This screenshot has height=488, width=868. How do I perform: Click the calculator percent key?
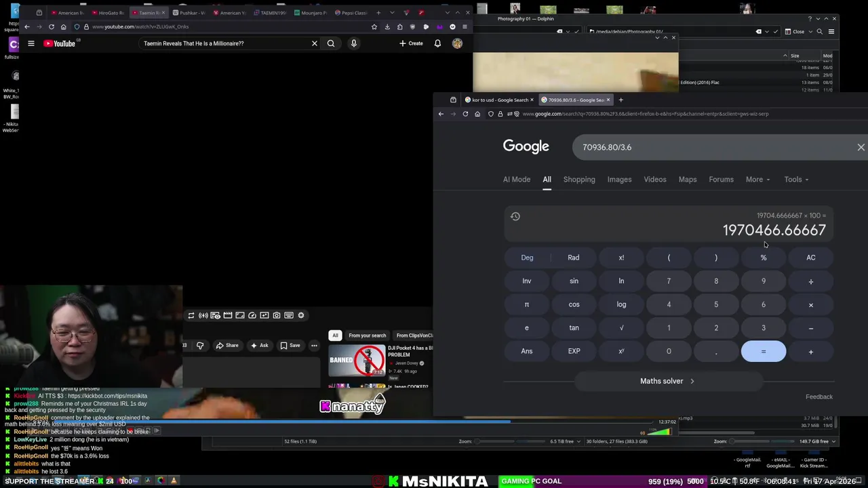click(764, 258)
